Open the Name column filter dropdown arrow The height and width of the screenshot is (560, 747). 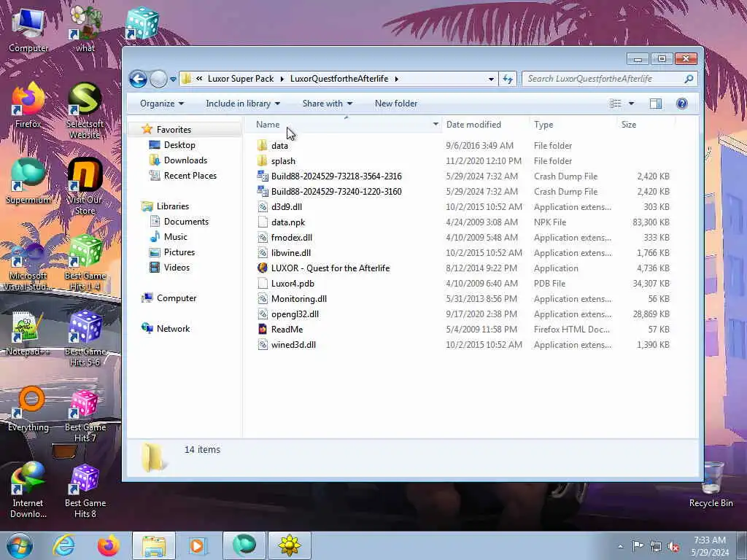(436, 124)
